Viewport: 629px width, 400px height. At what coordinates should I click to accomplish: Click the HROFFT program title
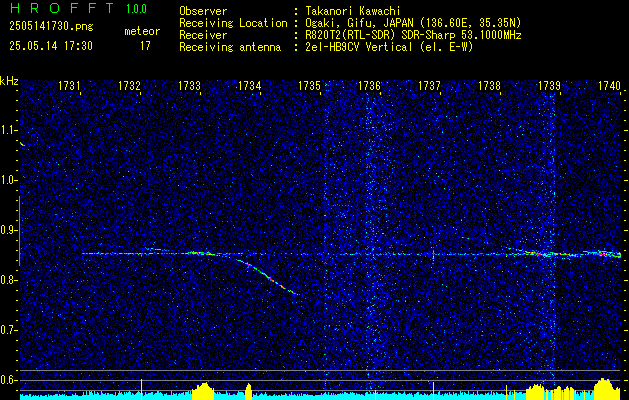[x=62, y=8]
